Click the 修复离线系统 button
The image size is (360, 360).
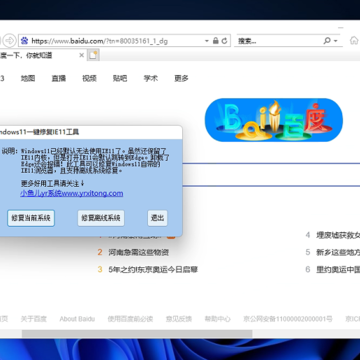point(101,218)
